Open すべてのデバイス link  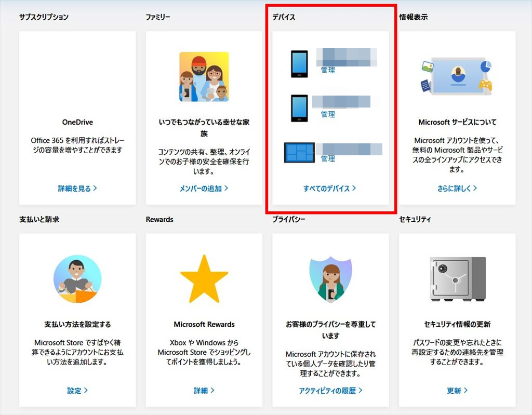coord(330,189)
